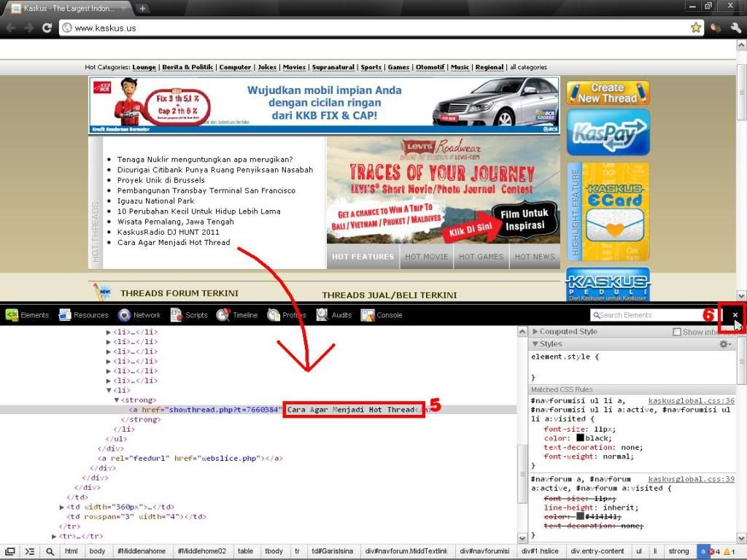Switch to the Console panel
The image size is (747, 560).
click(x=382, y=315)
